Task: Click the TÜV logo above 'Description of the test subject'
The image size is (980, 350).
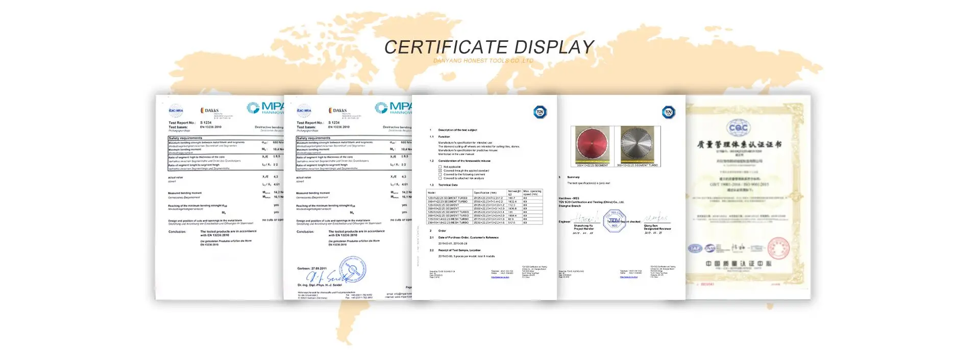Action: pos(540,112)
